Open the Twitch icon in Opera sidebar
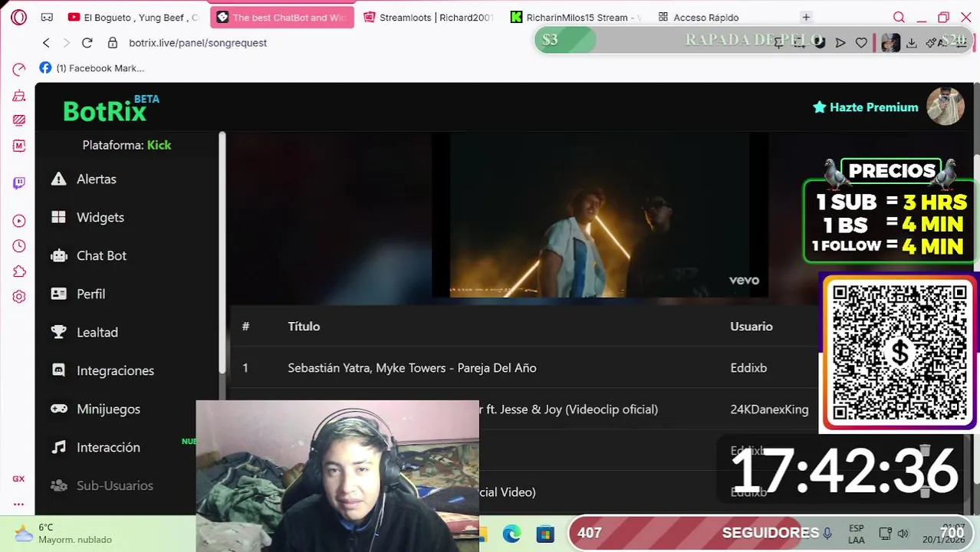The width and height of the screenshot is (980, 552). pyautogui.click(x=19, y=182)
